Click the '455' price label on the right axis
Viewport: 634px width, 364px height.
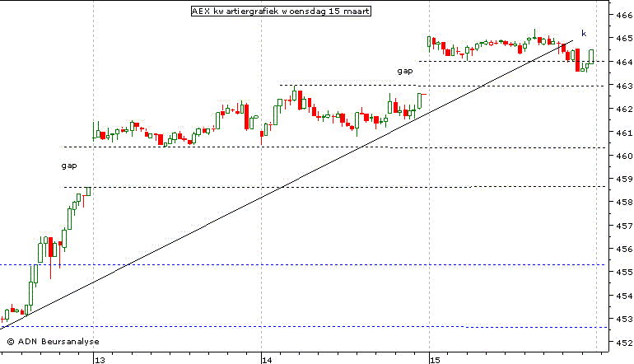click(625, 273)
